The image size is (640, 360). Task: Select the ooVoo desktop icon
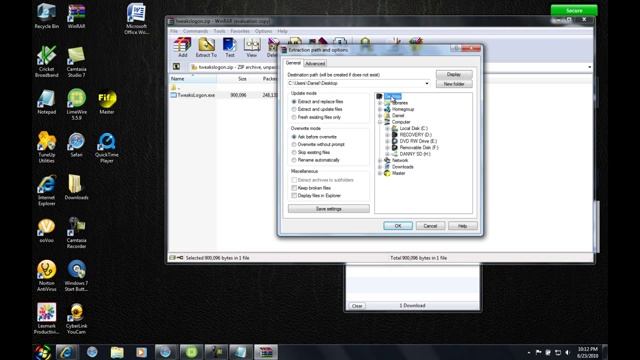pos(47,231)
